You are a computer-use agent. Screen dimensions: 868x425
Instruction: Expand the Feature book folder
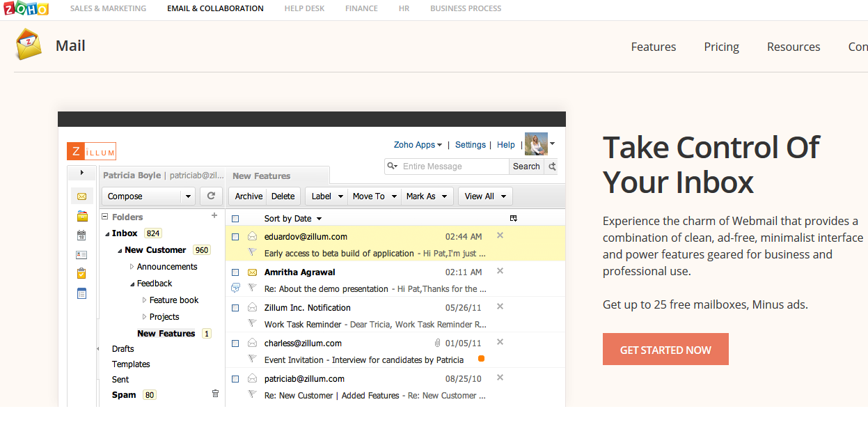click(x=145, y=300)
